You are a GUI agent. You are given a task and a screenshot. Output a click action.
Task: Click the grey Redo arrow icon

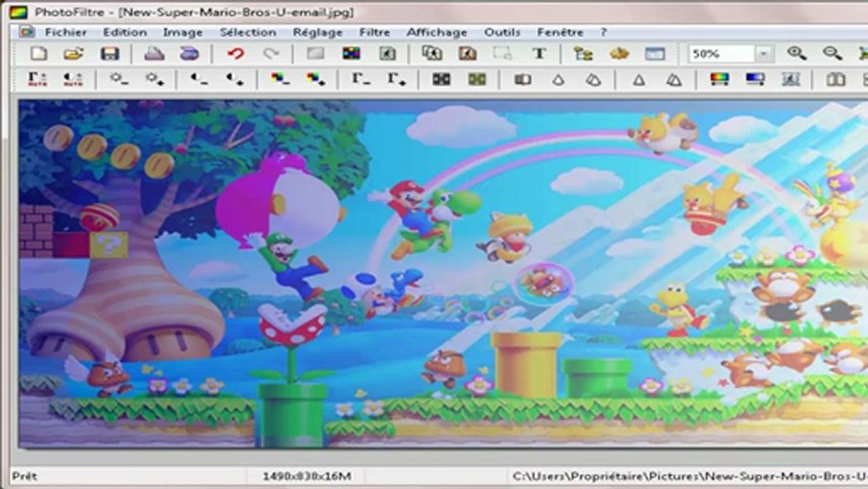(271, 54)
